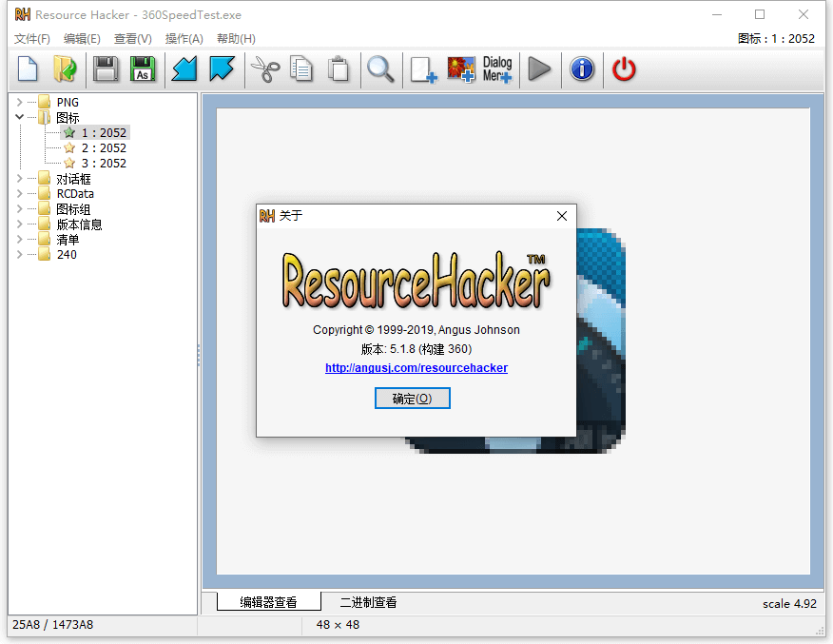This screenshot has height=644, width=833.
Task: Switch to the 二进制查看 tab
Action: coord(368,602)
